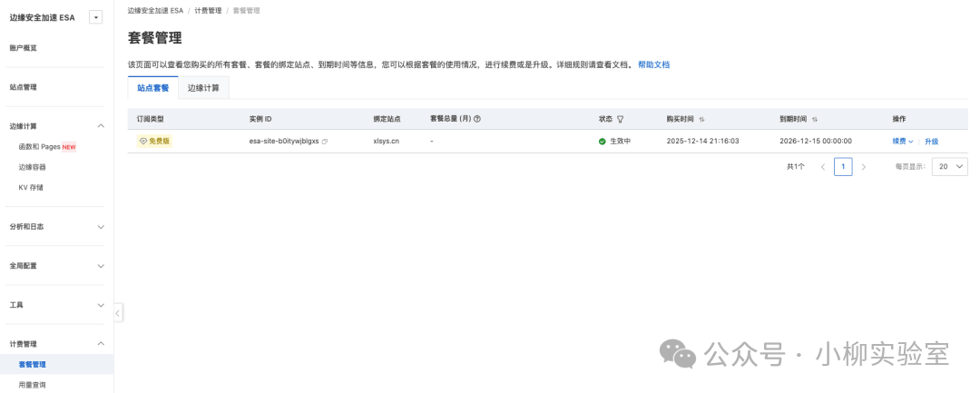
Task: Switch to the 边缘计算 tab
Action: pos(203,88)
